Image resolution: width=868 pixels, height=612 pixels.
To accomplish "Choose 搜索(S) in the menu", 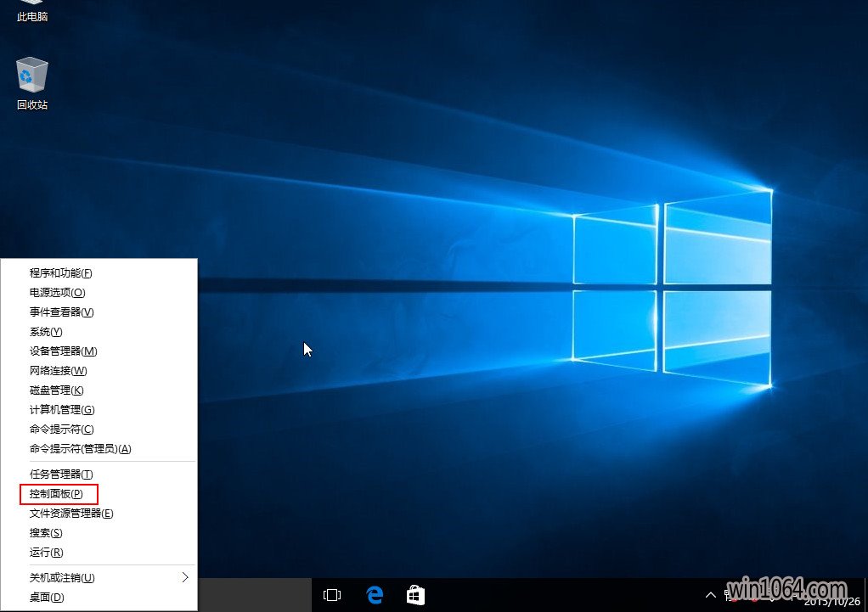I will pos(99,533).
